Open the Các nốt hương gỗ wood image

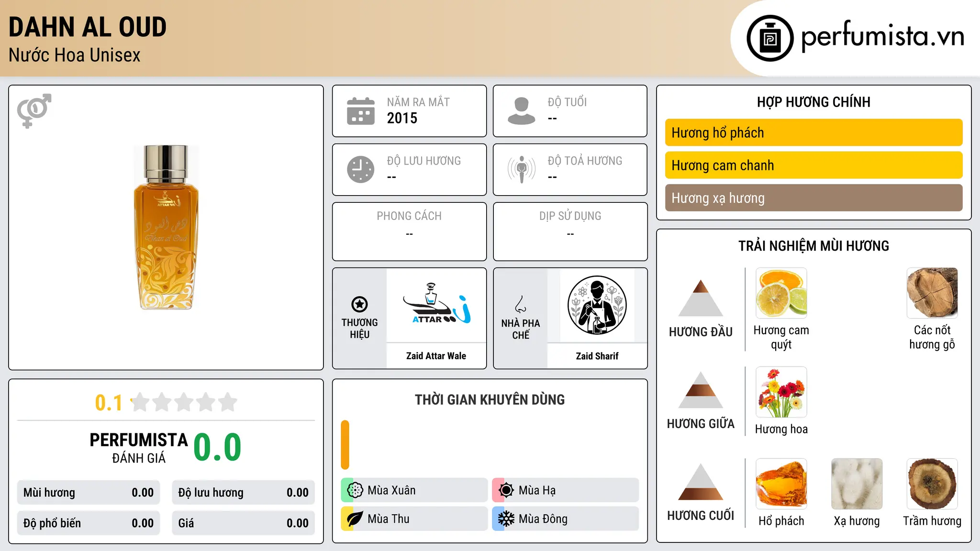[932, 293]
